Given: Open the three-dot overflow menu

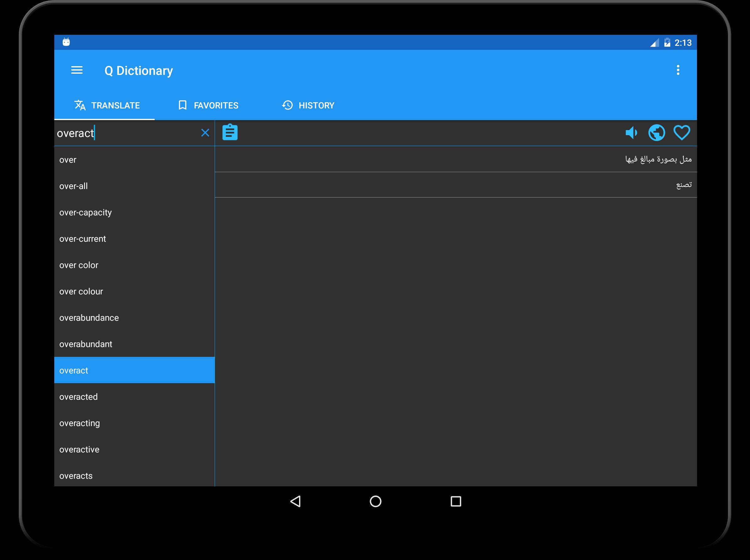Looking at the screenshot, I should (678, 70).
